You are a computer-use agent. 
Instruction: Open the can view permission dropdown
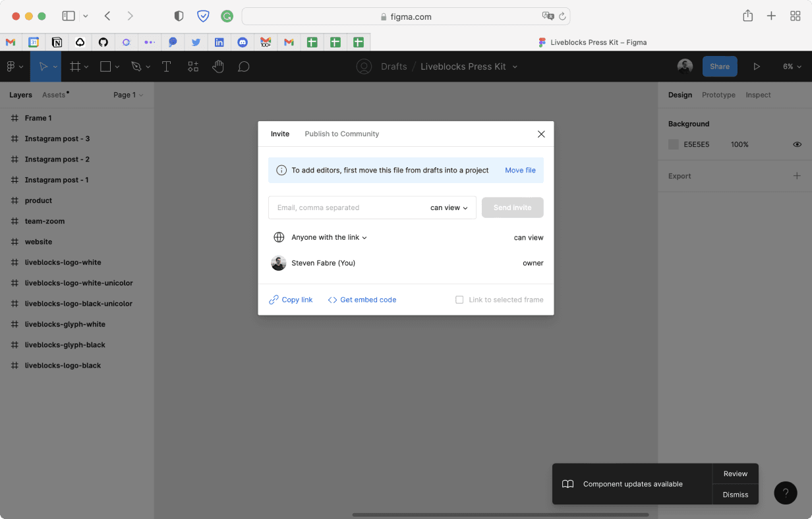pos(448,207)
